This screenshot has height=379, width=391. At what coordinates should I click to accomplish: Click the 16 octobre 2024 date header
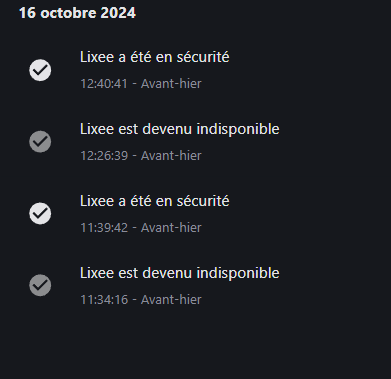point(77,13)
